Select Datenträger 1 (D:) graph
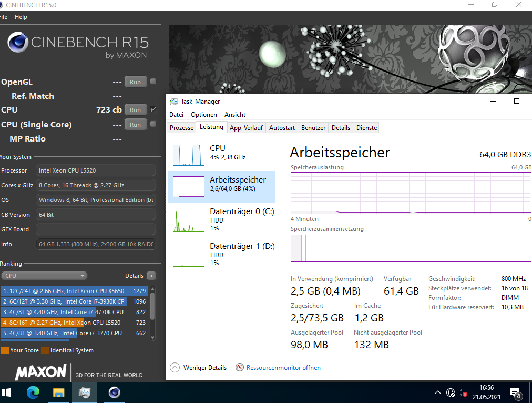Image resolution: width=532 pixels, height=403 pixels. click(x=189, y=255)
